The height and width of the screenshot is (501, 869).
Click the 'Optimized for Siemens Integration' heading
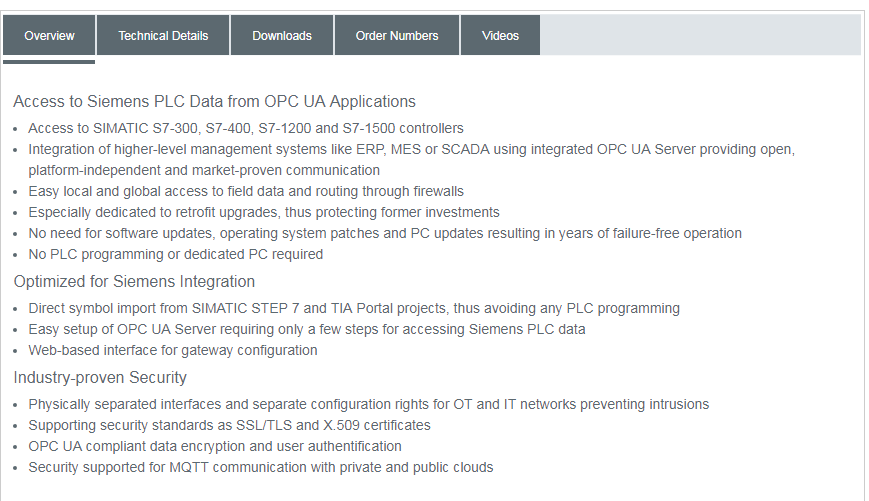click(134, 281)
